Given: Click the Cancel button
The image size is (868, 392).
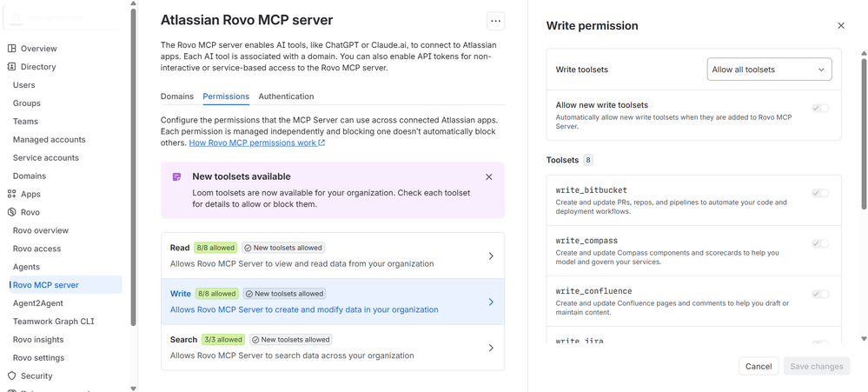Looking at the screenshot, I should pyautogui.click(x=759, y=366).
